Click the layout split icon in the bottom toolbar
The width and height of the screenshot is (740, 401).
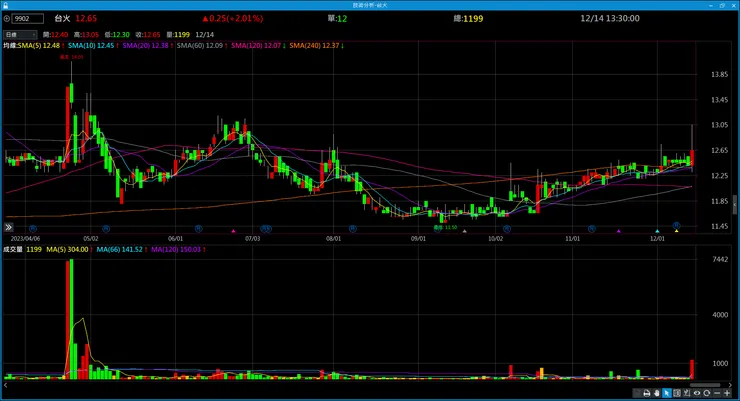(677, 393)
